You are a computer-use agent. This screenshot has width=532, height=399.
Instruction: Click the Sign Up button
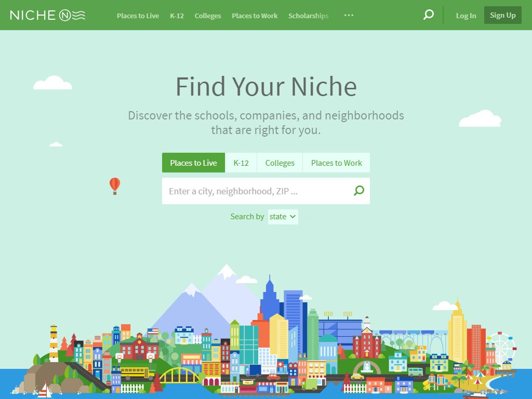point(503,15)
